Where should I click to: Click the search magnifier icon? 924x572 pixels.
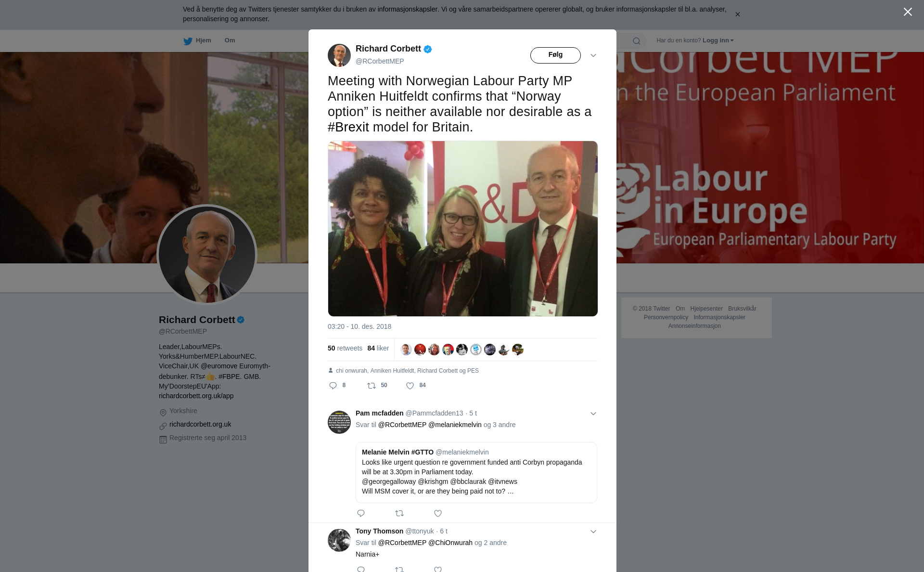(x=636, y=41)
